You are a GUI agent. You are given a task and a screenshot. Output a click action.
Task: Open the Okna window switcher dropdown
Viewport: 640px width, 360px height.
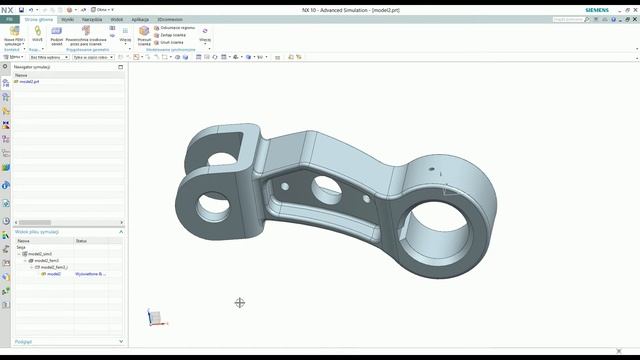tap(102, 10)
